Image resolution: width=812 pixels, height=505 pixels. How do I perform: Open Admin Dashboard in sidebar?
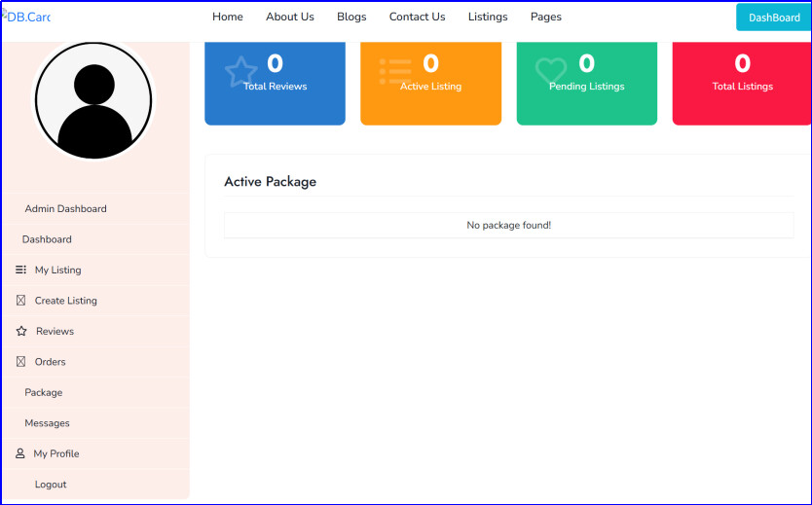66,208
